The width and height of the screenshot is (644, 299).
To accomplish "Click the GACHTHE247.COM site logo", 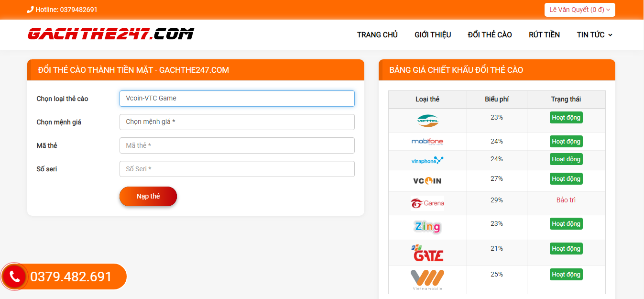I will (x=111, y=34).
